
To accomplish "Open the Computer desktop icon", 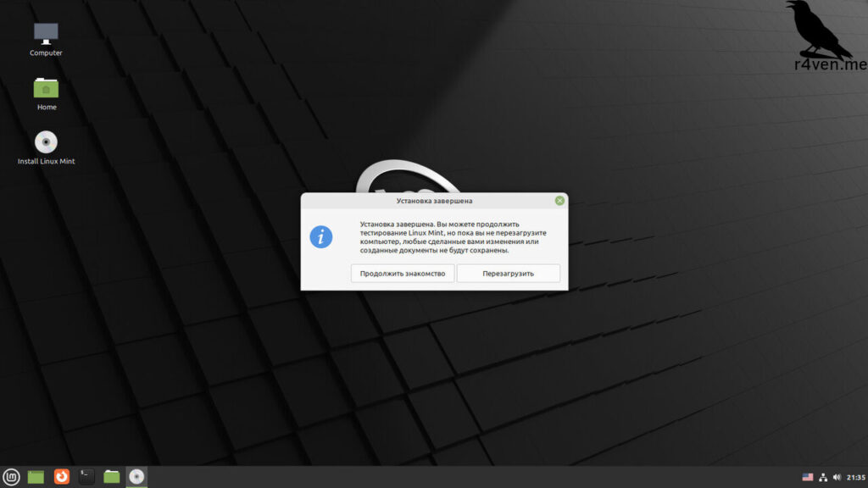I will pos(46,35).
